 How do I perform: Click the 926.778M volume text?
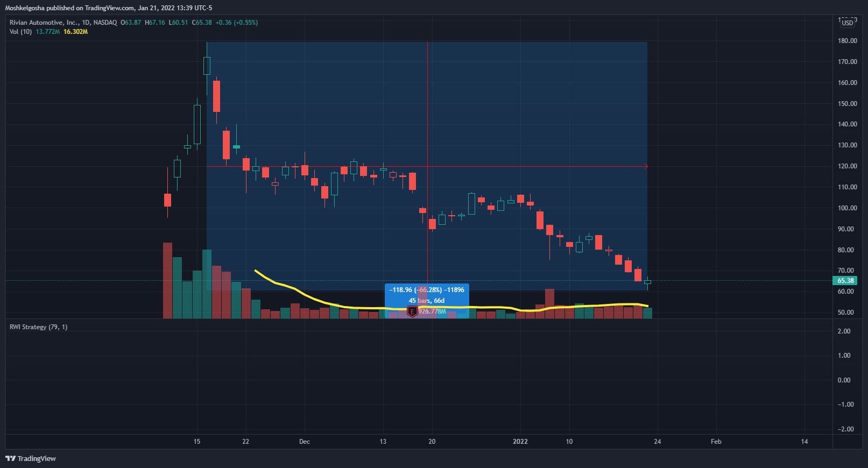[432, 311]
